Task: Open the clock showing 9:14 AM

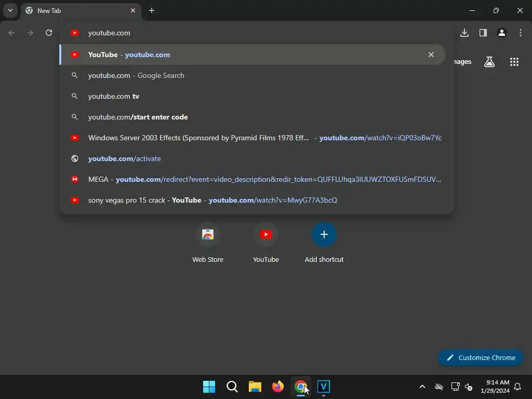Action: pyautogui.click(x=495, y=387)
